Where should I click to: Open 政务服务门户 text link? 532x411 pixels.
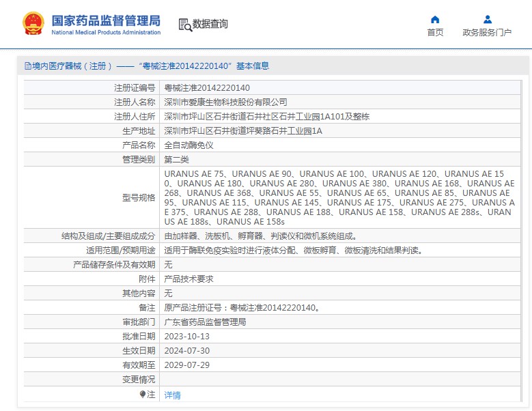(487, 33)
